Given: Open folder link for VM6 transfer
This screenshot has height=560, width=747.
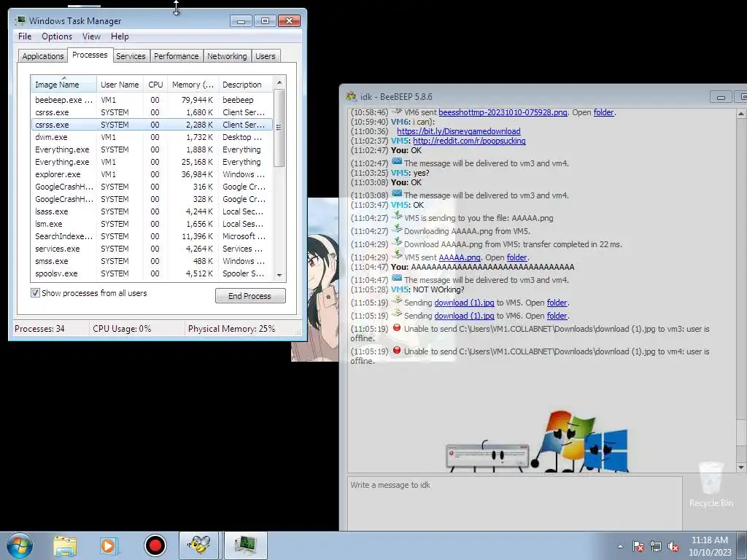Looking at the screenshot, I should tap(557, 316).
